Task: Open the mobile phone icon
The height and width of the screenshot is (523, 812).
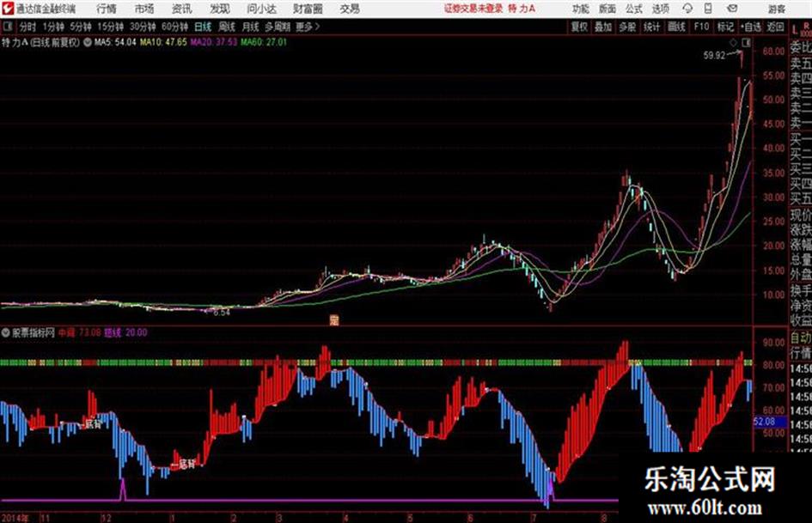Action: pyautogui.click(x=708, y=9)
